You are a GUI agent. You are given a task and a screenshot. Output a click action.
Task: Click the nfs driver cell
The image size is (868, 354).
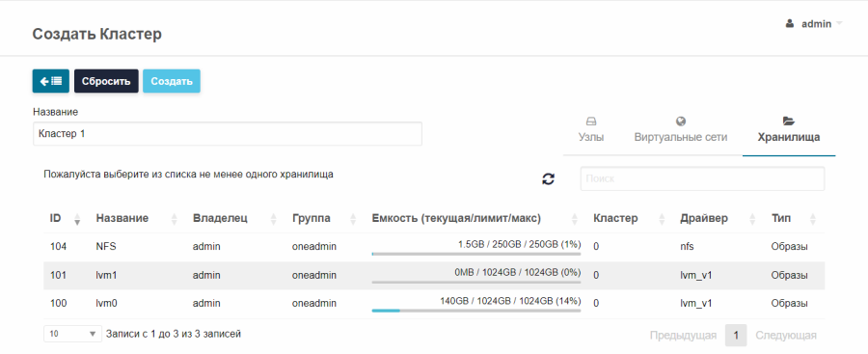(x=687, y=247)
